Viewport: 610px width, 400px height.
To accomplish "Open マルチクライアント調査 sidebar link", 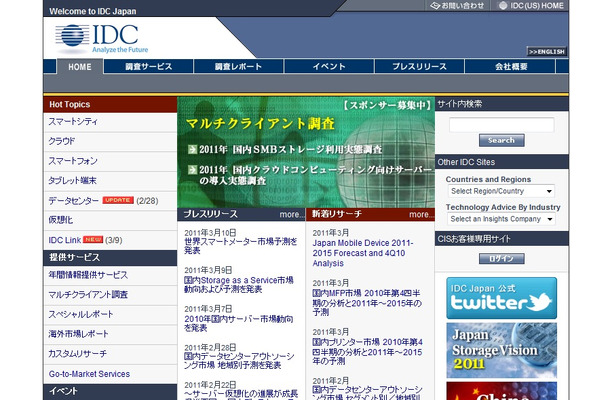I will tap(88, 295).
